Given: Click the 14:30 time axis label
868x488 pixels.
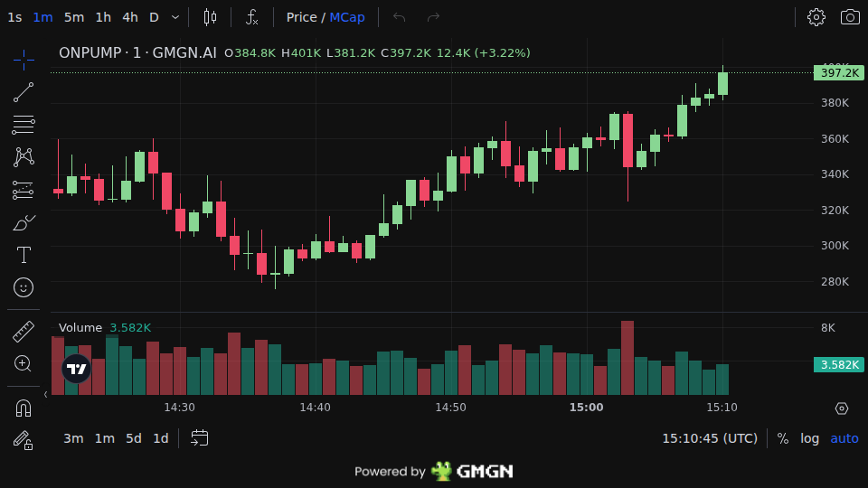Looking at the screenshot, I should click(x=179, y=408).
